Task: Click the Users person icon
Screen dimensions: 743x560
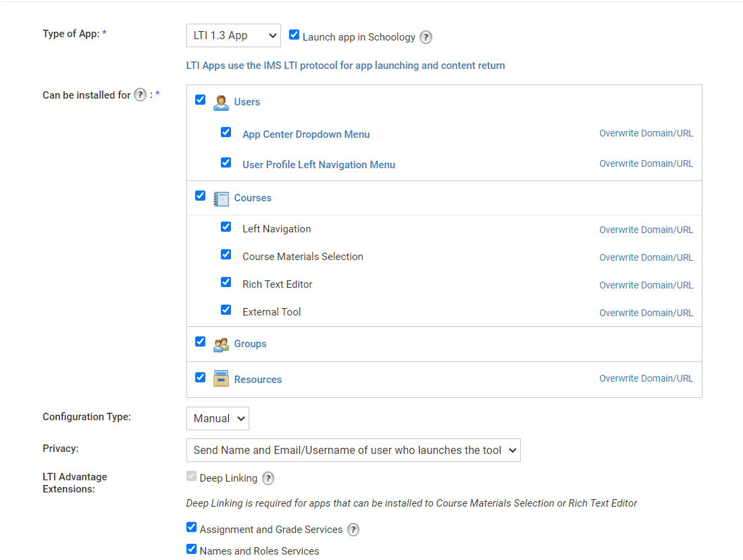Action: pyautogui.click(x=221, y=102)
